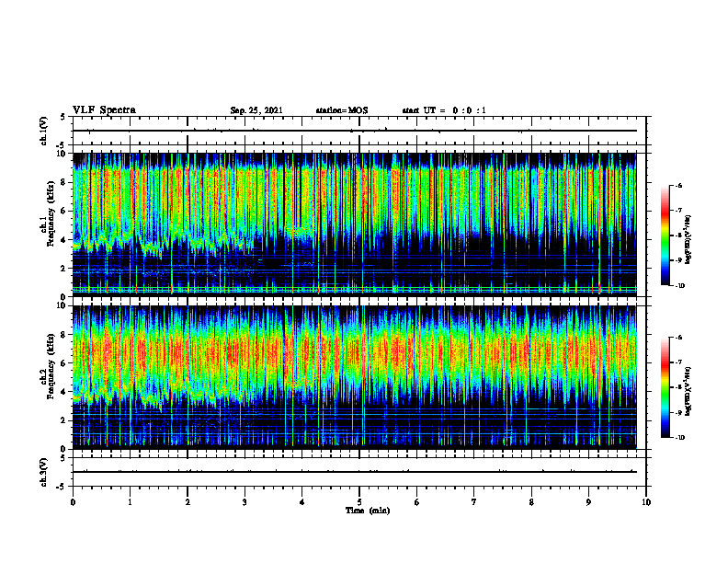Image resolution: width=728 pixels, height=563 pixels.
Task: Click the time axis tick label "7"
Action: [x=474, y=502]
